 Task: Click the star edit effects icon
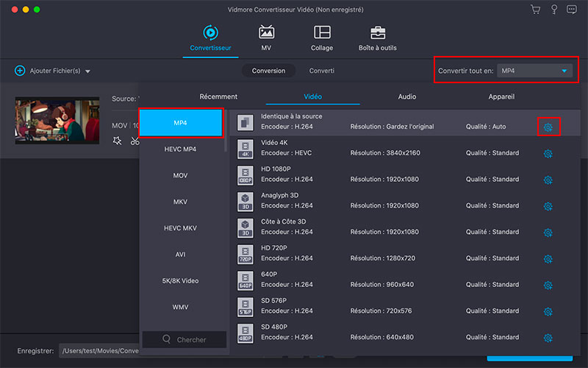[x=118, y=141]
